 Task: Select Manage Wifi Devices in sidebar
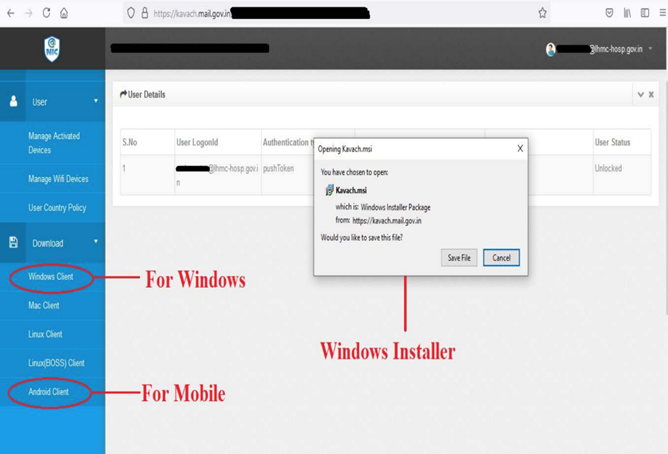click(58, 179)
